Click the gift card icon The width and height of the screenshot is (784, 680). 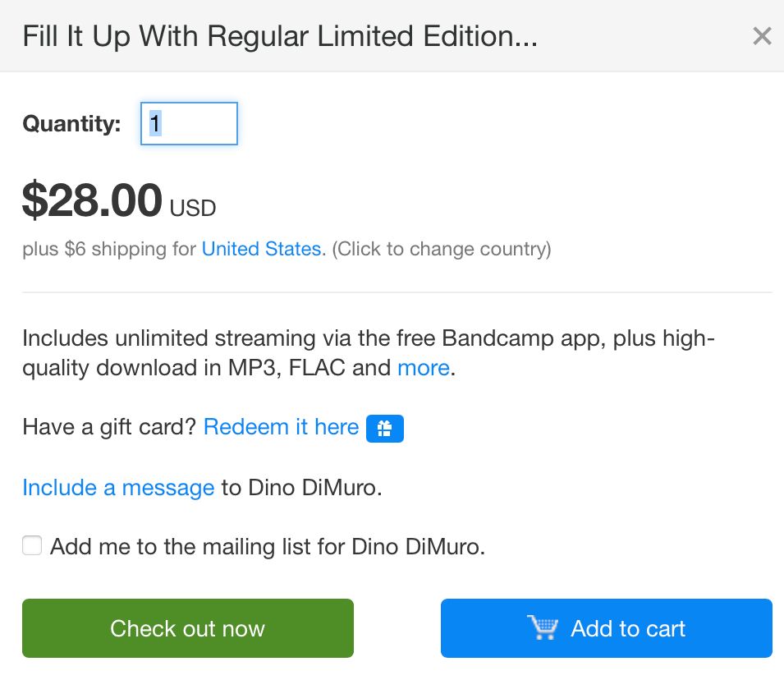[385, 429]
